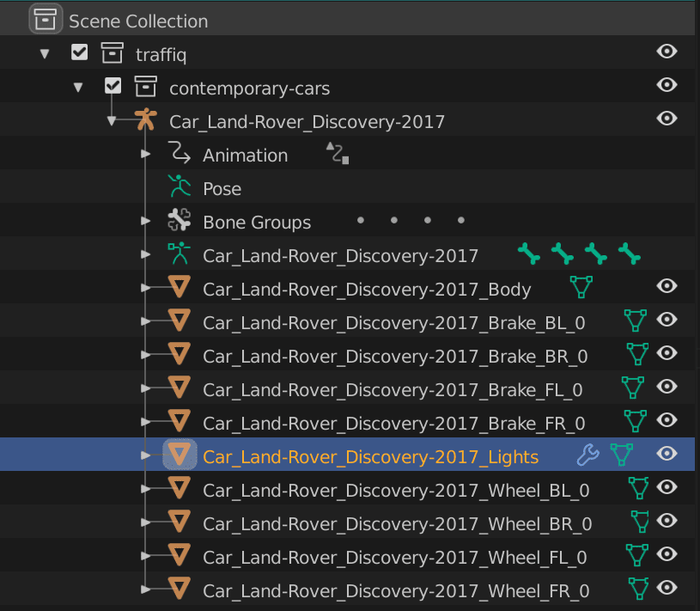Click the Pose icon
Screen dimensions: 700x611
pyautogui.click(x=179, y=187)
